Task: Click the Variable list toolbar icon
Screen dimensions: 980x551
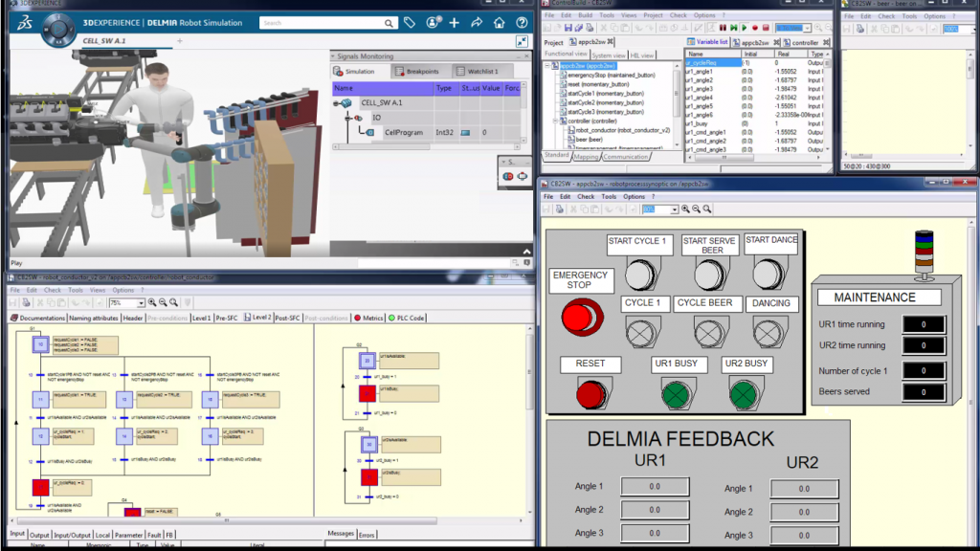Action: [690, 42]
